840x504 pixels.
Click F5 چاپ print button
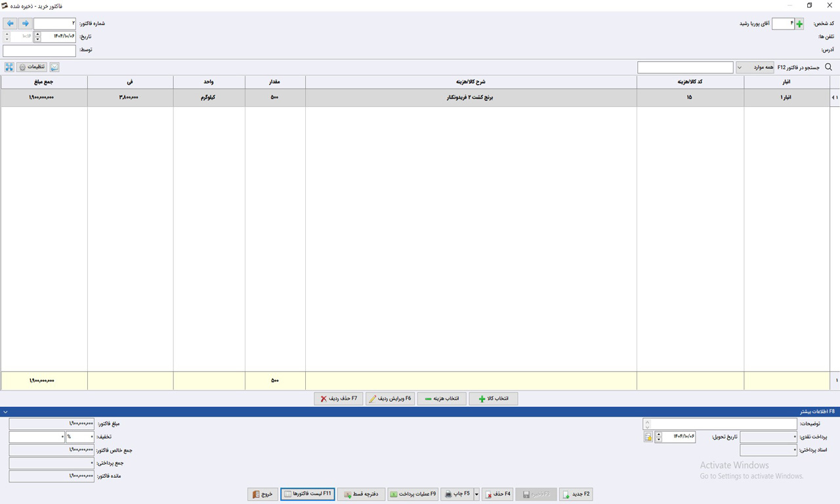pos(457,494)
